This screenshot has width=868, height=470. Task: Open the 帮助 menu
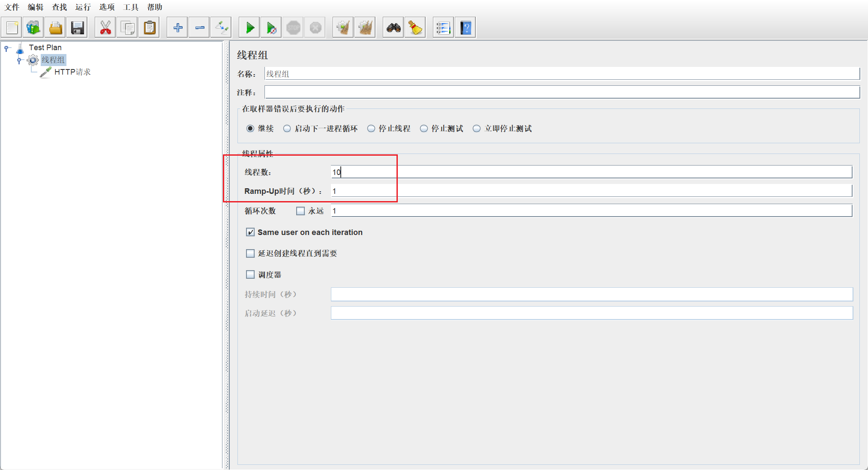pyautogui.click(x=155, y=7)
